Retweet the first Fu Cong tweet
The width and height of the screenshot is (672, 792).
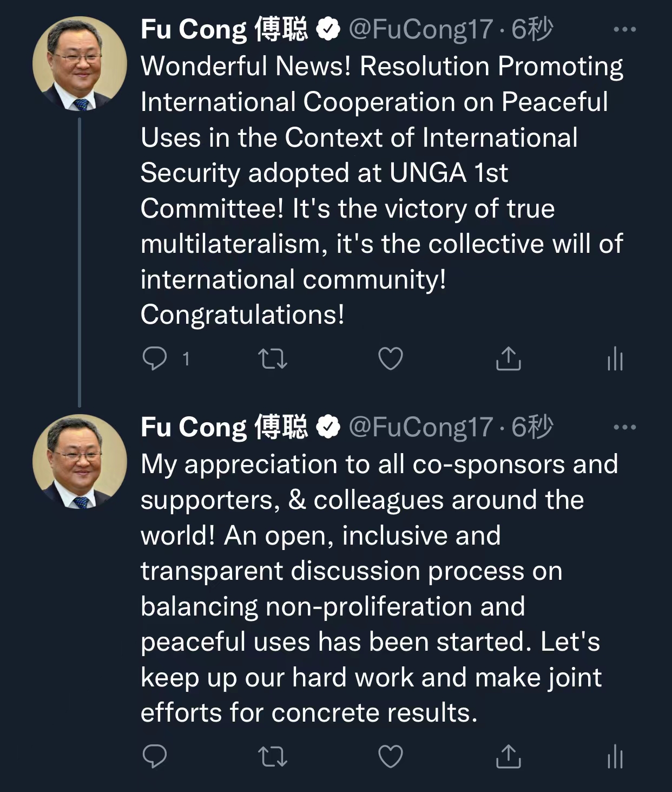[273, 359]
